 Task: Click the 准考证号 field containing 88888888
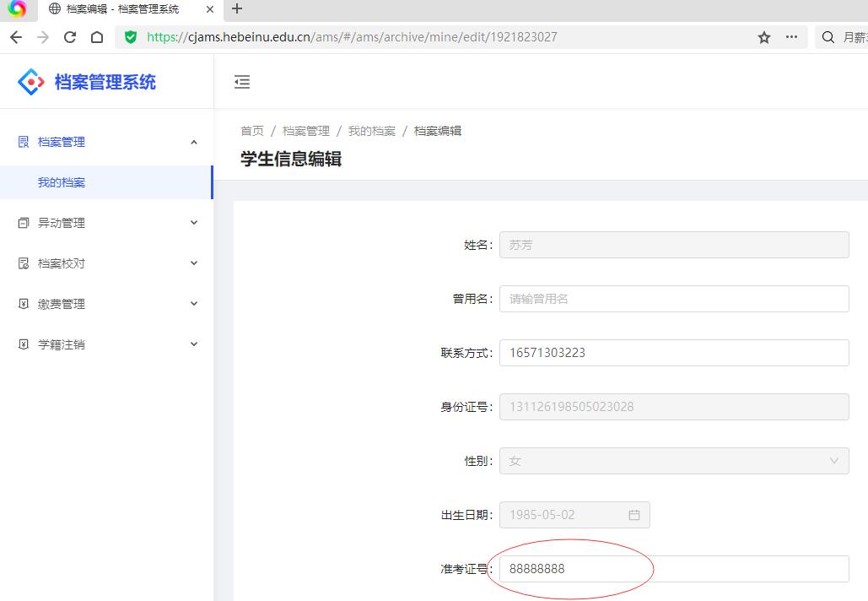pyautogui.click(x=674, y=569)
